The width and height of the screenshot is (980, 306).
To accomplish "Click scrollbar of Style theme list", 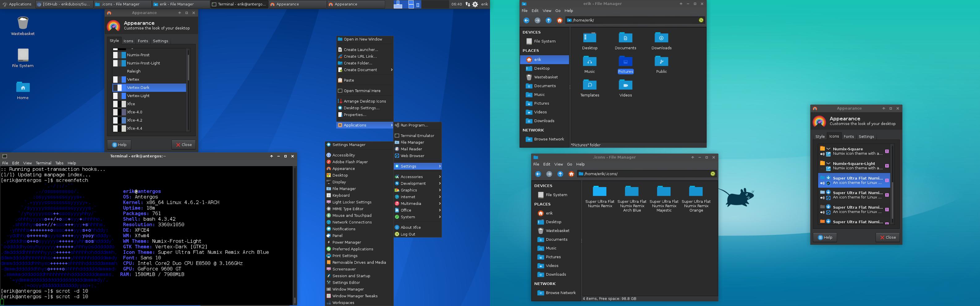I will point(188,90).
